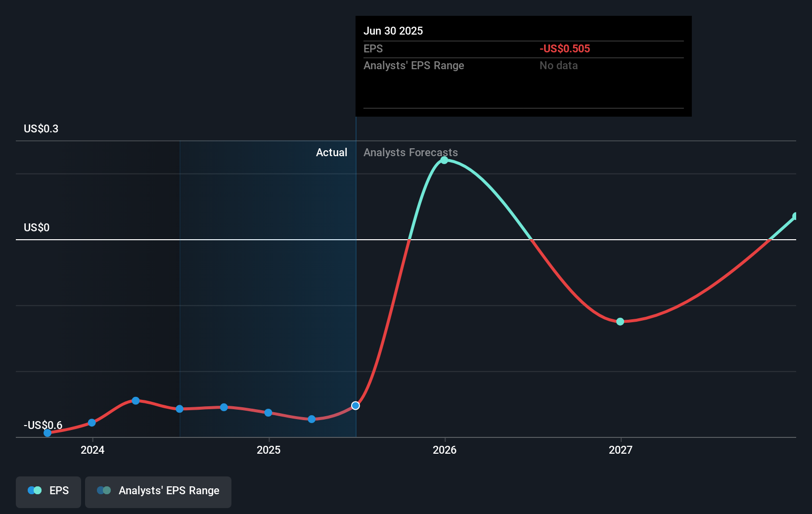
Task: Click the early 2024 EPS data point
Action: click(91, 423)
